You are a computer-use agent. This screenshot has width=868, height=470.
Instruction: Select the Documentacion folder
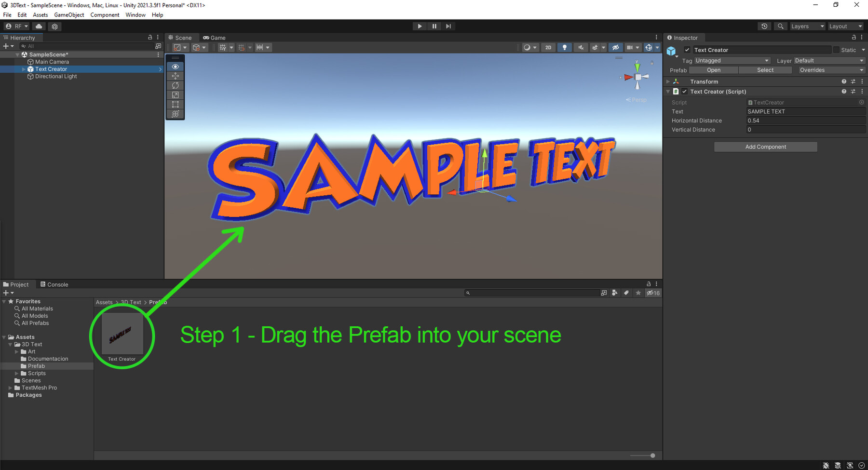(48, 359)
